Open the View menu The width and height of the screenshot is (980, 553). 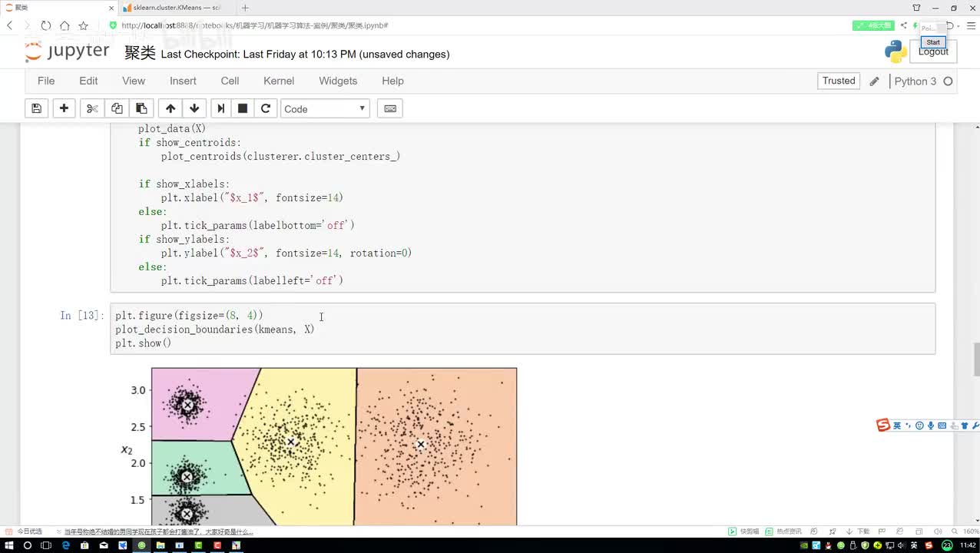tap(134, 81)
